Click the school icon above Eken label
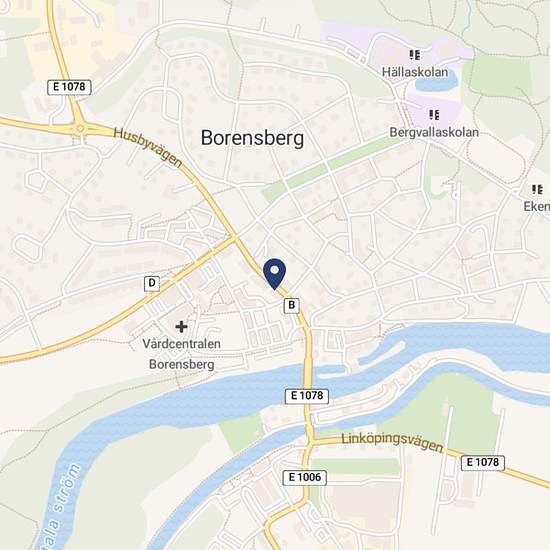Viewport: 550px width, 550px height. coord(537,190)
